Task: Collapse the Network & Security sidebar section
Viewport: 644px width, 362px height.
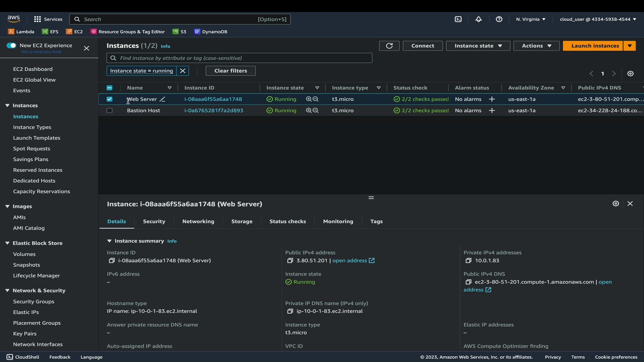Action: click(x=7, y=291)
